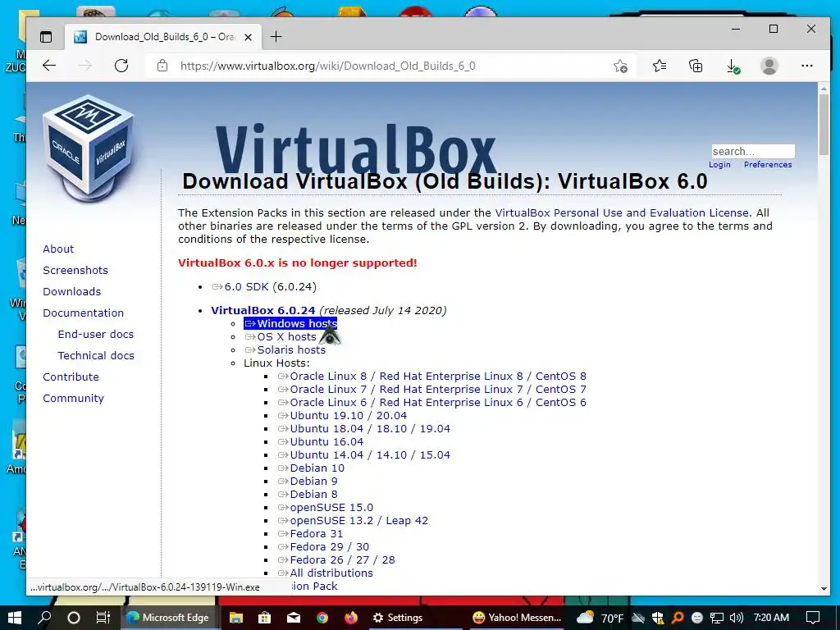Click the page vertical scrollbar thumb
Screen dimensions: 840x630
click(x=824, y=126)
